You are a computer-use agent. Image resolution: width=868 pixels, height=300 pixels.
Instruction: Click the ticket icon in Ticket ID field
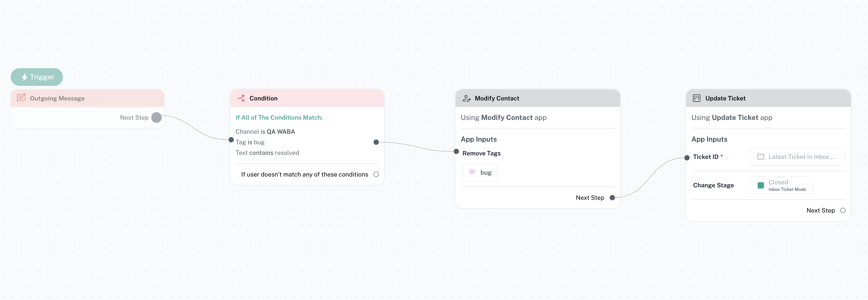(x=760, y=157)
